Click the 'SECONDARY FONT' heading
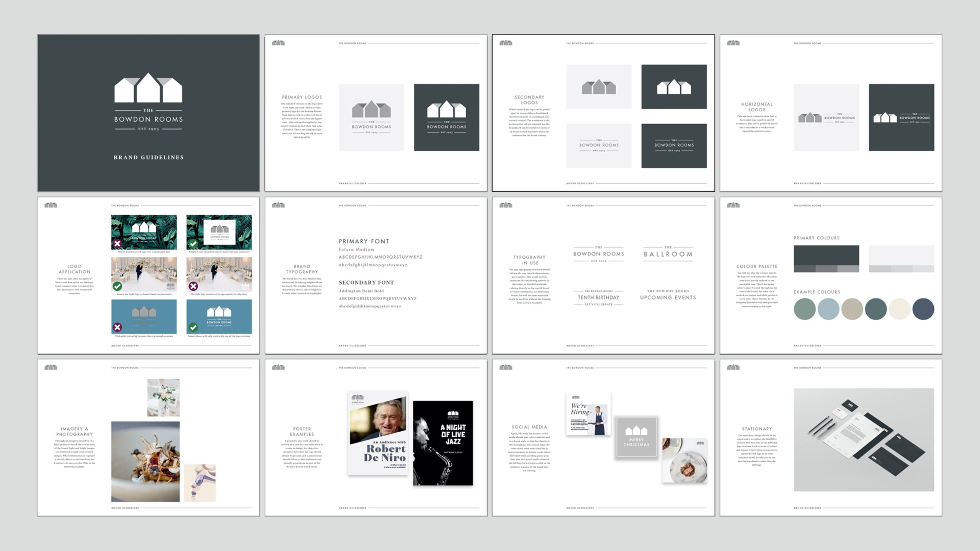 click(366, 283)
